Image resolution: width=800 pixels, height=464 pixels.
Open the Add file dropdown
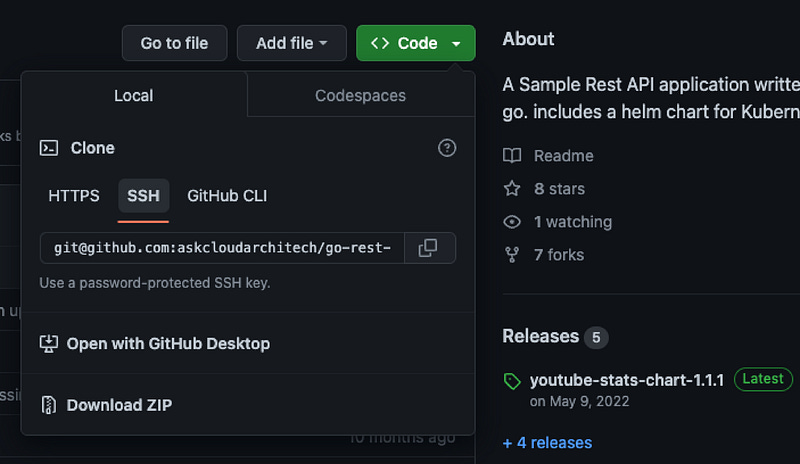pyautogui.click(x=291, y=43)
